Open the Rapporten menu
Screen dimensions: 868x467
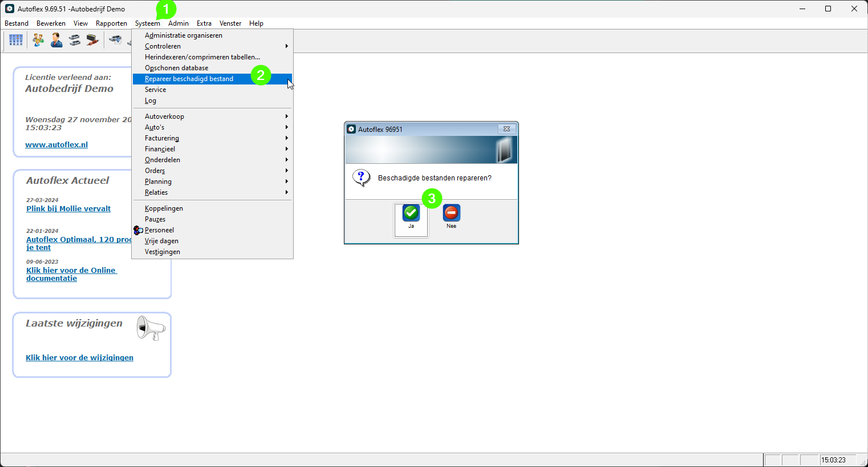click(x=111, y=23)
